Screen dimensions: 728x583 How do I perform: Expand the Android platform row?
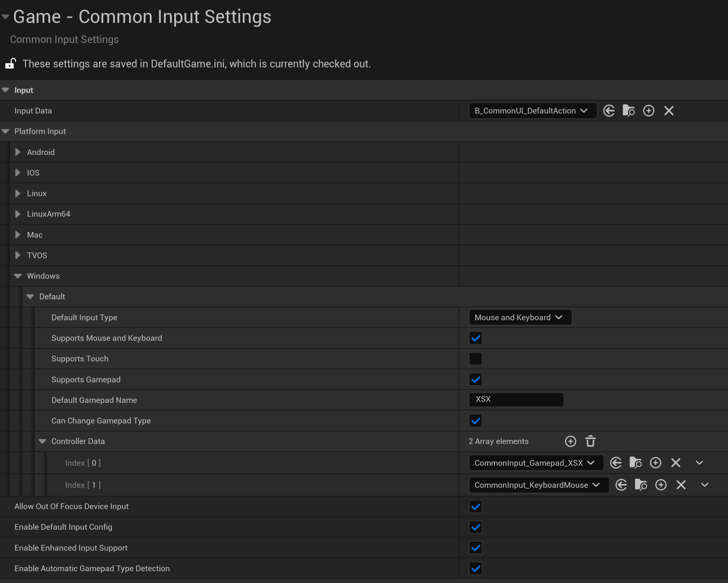coord(18,152)
